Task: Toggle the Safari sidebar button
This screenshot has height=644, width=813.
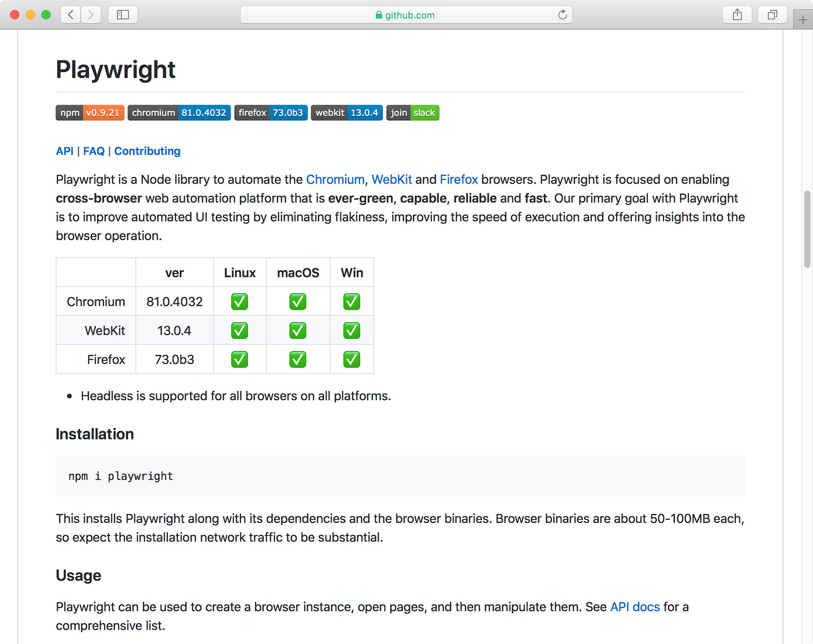Action: [x=123, y=15]
